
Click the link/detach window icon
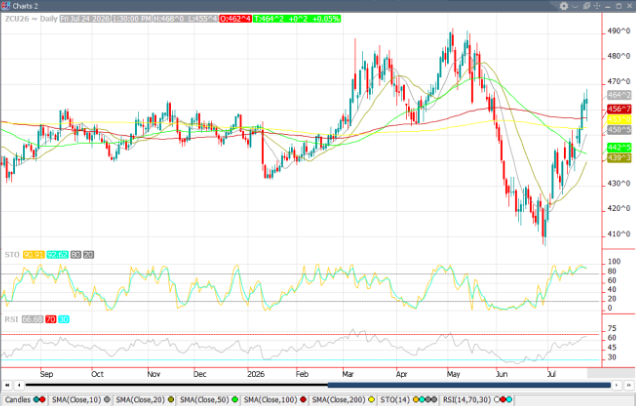(586, 6)
